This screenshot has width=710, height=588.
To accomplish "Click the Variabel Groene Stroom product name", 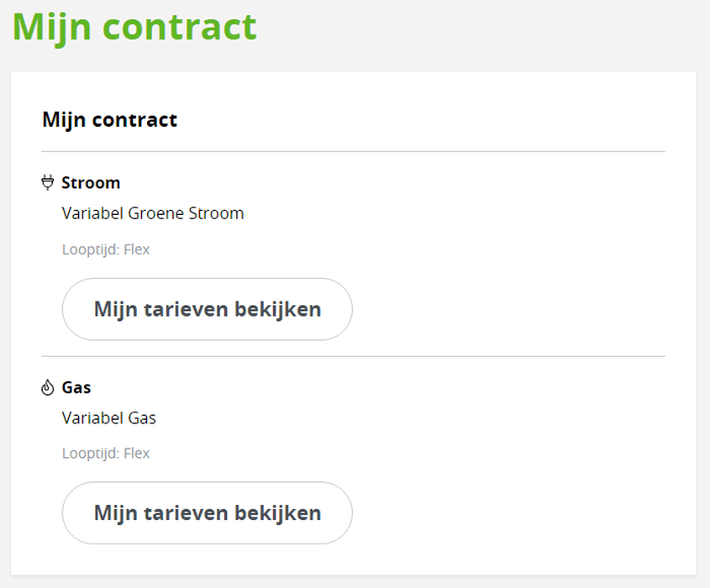I will (x=153, y=213).
